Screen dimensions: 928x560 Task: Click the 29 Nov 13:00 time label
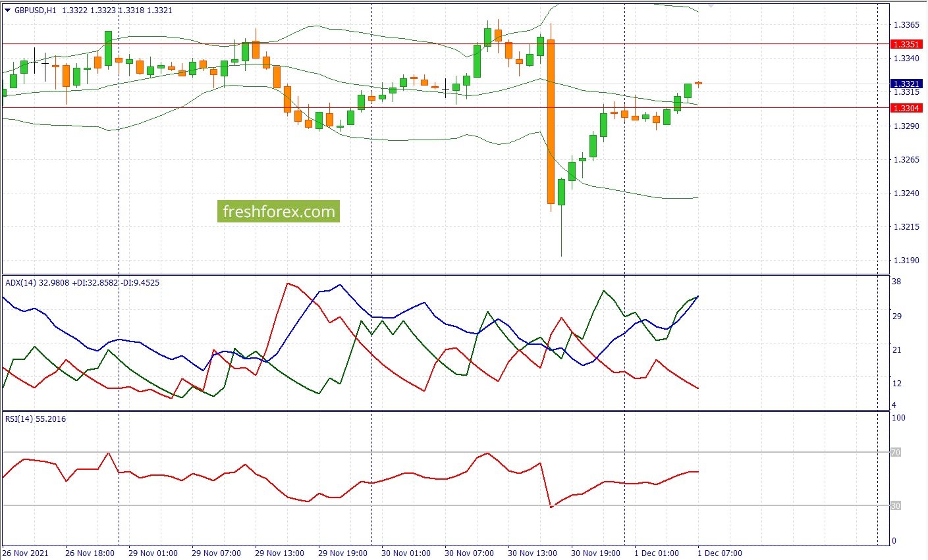(x=279, y=553)
